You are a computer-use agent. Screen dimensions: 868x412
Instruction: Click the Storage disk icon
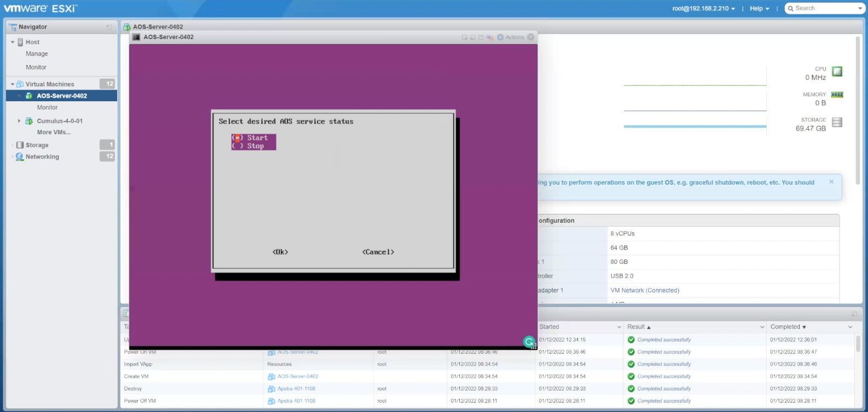click(x=837, y=122)
